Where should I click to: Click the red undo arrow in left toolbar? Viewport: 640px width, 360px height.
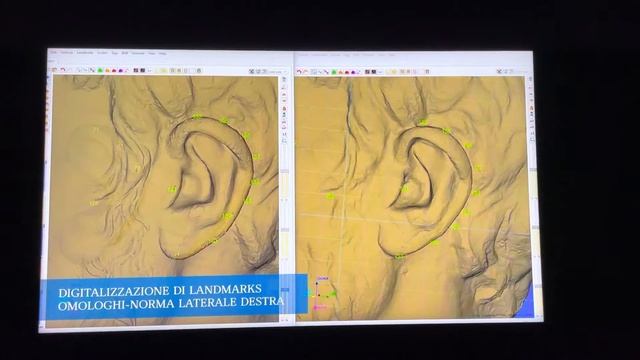[63, 70]
